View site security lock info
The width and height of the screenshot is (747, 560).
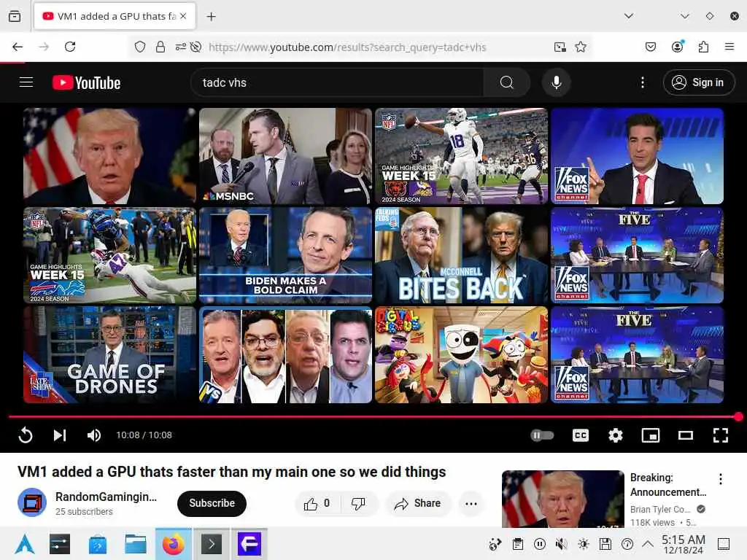(160, 47)
